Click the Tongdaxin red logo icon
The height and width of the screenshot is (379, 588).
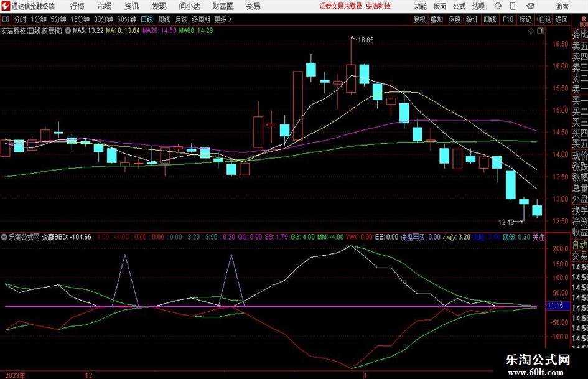(x=6, y=6)
